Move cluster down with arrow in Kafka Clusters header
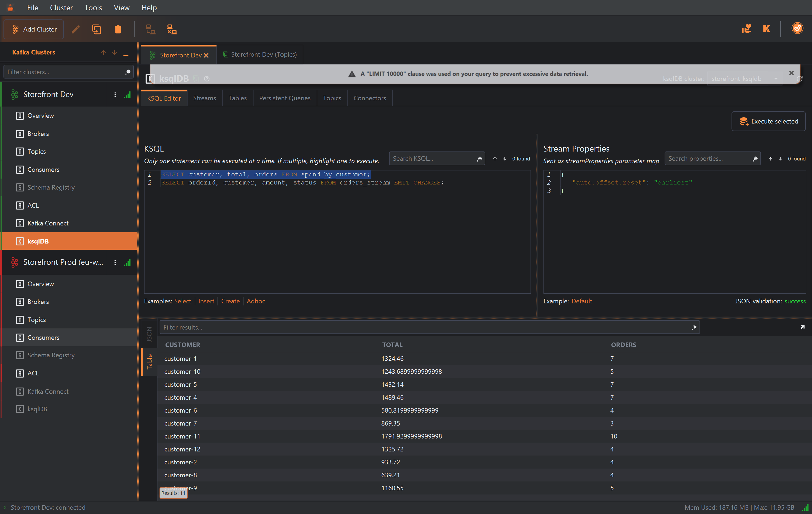Viewport: 812px width, 514px height. 115,52
